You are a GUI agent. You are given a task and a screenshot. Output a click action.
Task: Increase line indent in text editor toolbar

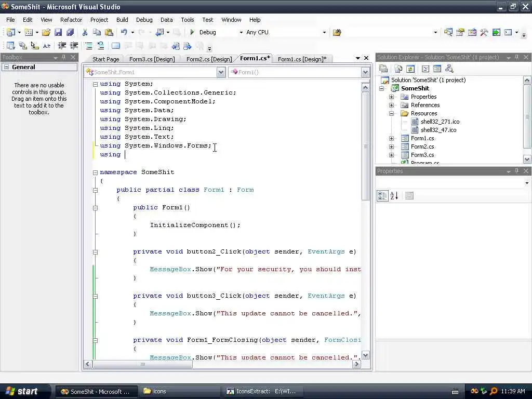74,46
